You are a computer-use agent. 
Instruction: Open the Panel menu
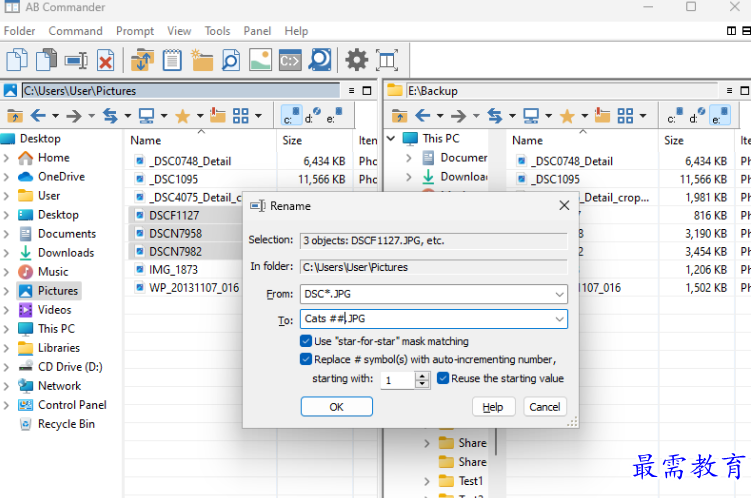[257, 31]
